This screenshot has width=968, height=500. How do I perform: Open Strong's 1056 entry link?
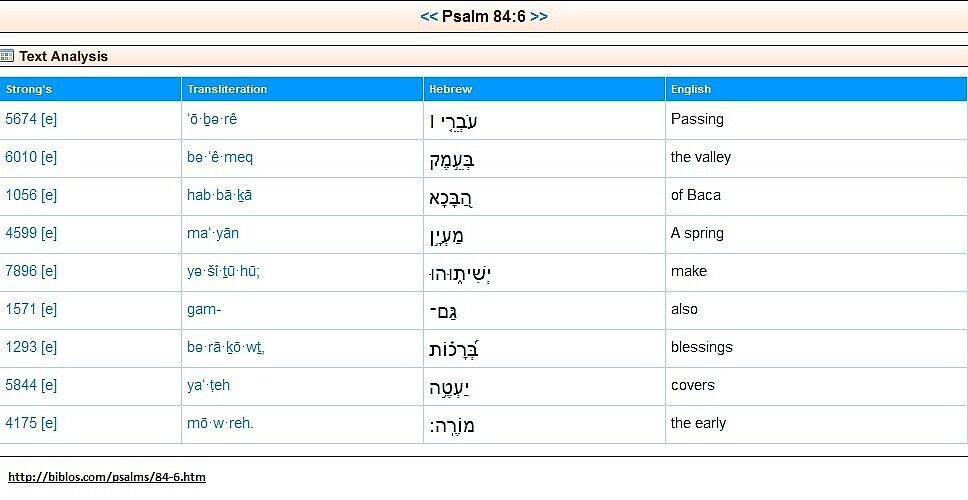(x=21, y=195)
